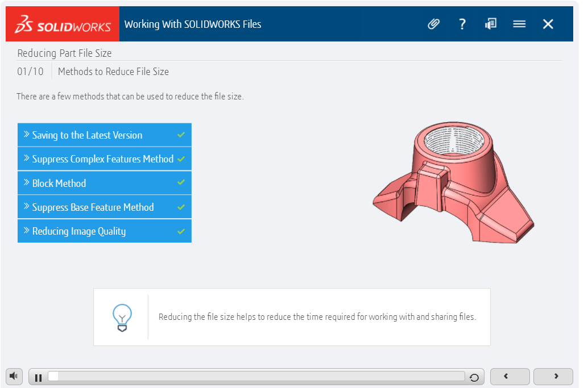Image resolution: width=588 pixels, height=388 pixels.
Task: Click sentence 'There are a few methods'
Action: click(x=130, y=96)
